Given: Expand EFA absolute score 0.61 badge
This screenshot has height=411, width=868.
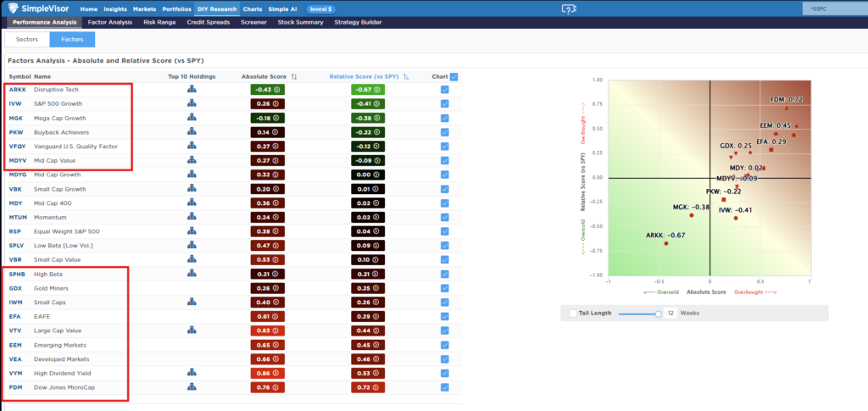Looking at the screenshot, I should [267, 316].
